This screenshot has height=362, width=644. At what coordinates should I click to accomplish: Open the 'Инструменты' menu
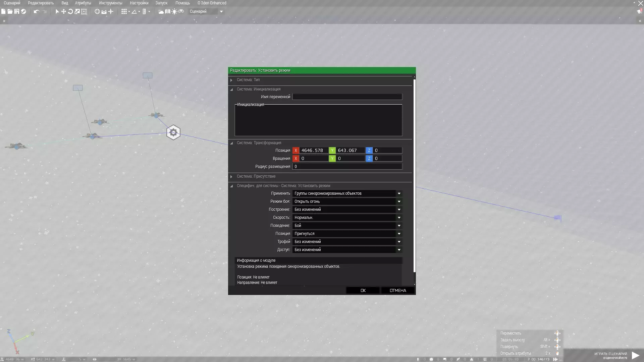110,3
